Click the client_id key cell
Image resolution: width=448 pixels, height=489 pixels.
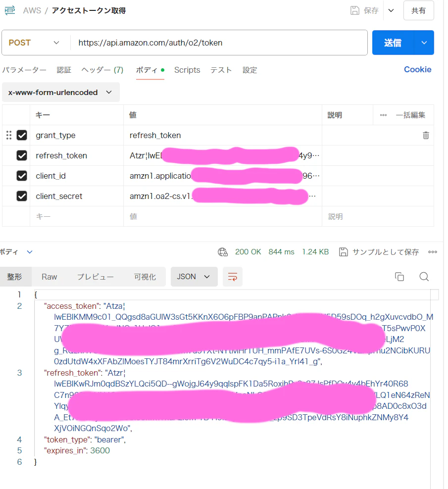click(77, 176)
